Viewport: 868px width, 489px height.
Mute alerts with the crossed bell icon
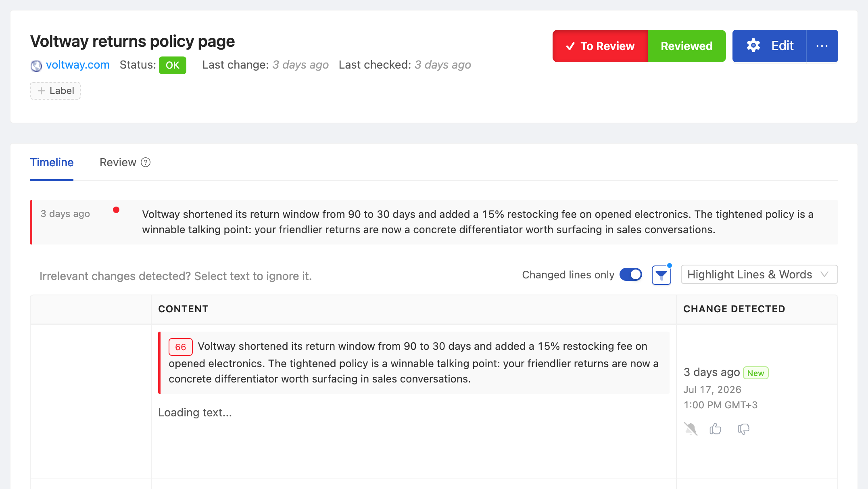pyautogui.click(x=691, y=428)
